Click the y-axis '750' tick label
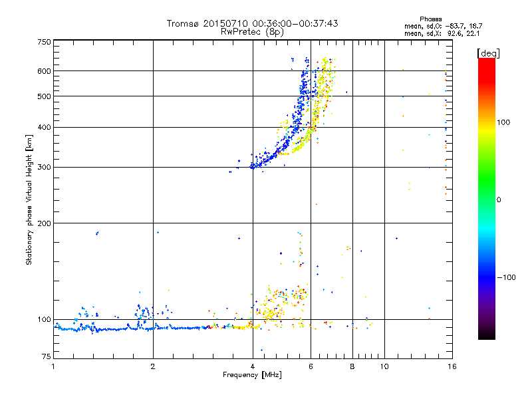This screenshot has width=532, height=399. (x=44, y=42)
